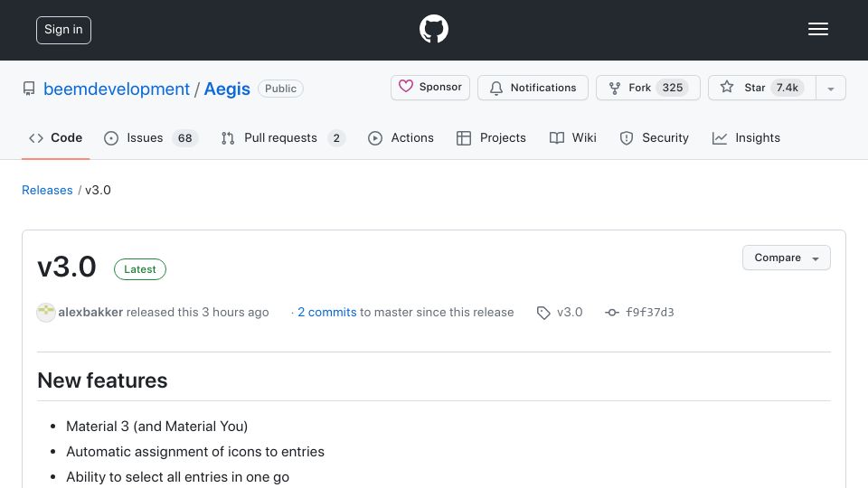Click "Ability to select all entries" item
The width and height of the screenshot is (868, 488).
[177, 477]
